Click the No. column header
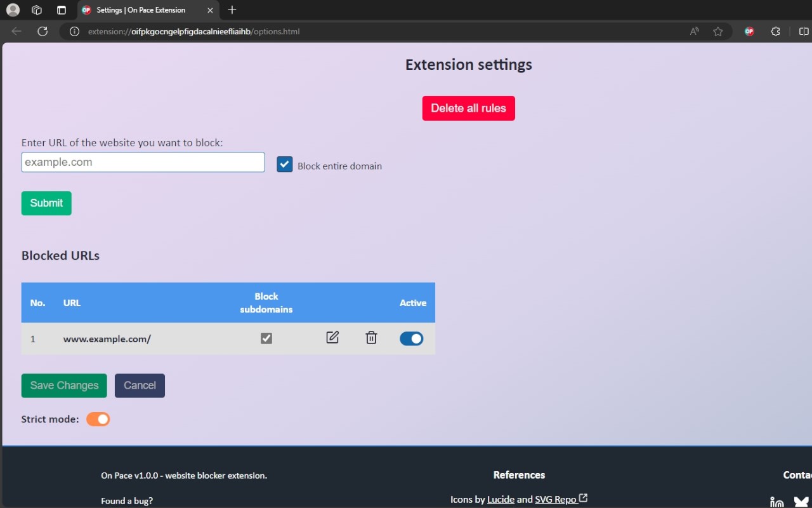 [37, 303]
